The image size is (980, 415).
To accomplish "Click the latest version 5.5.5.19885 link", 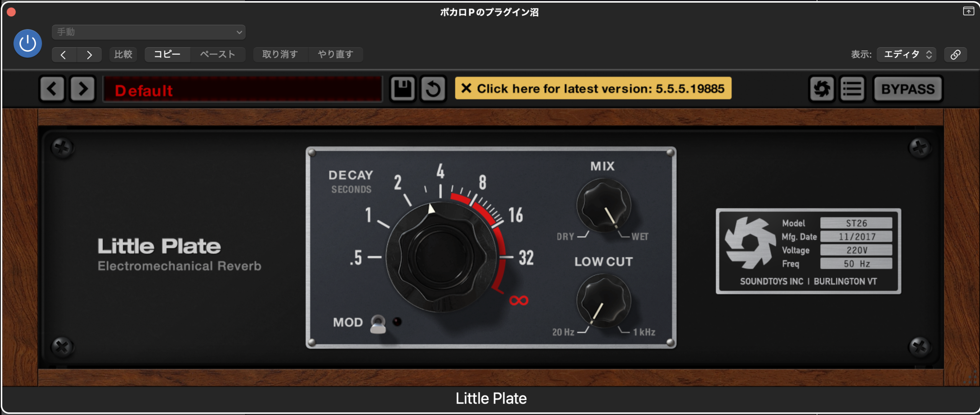I will click(x=601, y=89).
